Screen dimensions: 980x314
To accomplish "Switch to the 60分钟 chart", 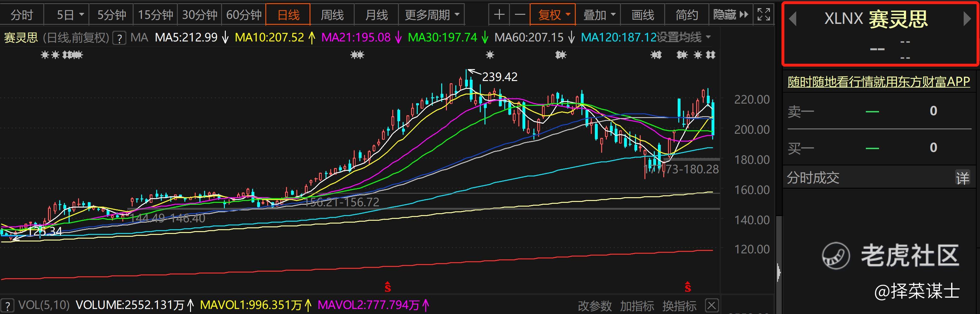I will 244,15.
